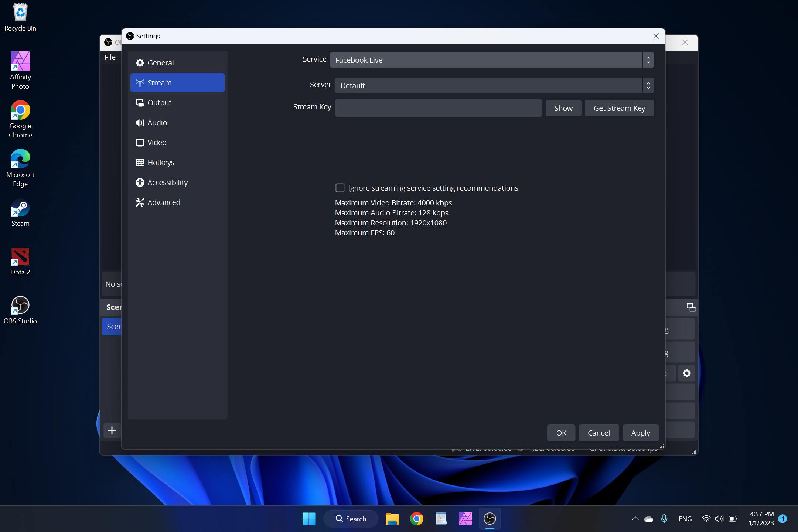Select the Microsoft Edge desktop shortcut

(20, 168)
